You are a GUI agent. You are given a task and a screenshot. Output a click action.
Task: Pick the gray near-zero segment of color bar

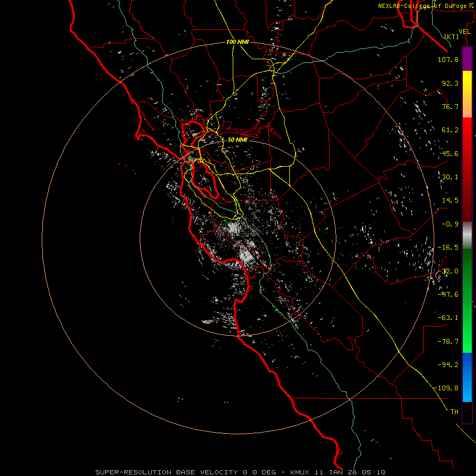coord(467,235)
